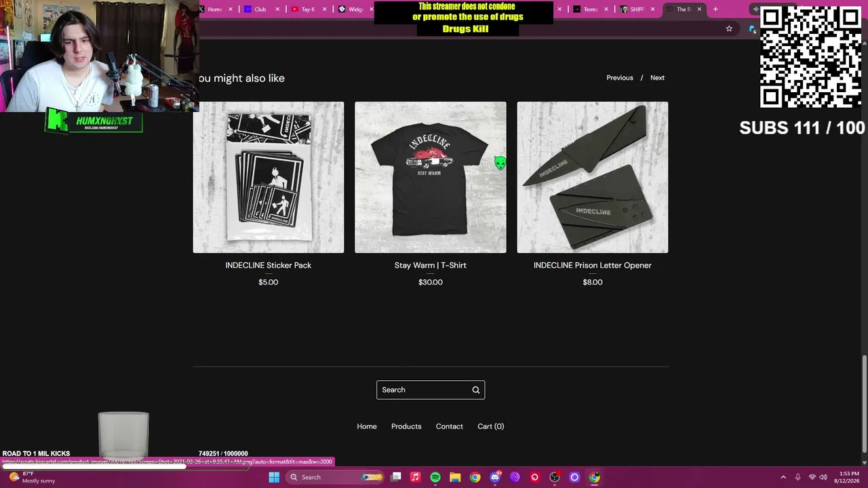Close the Terms browser tab
This screenshot has height=488, width=868.
(606, 9)
